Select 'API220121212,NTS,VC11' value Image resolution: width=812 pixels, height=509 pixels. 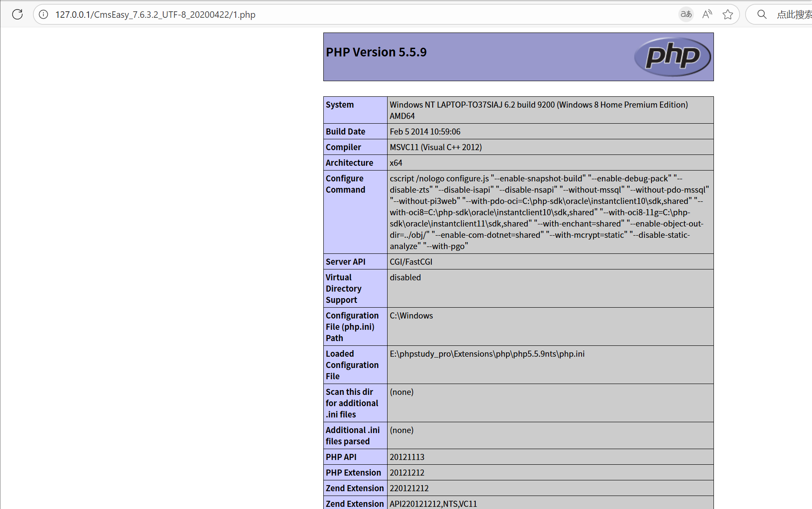pyautogui.click(x=433, y=504)
